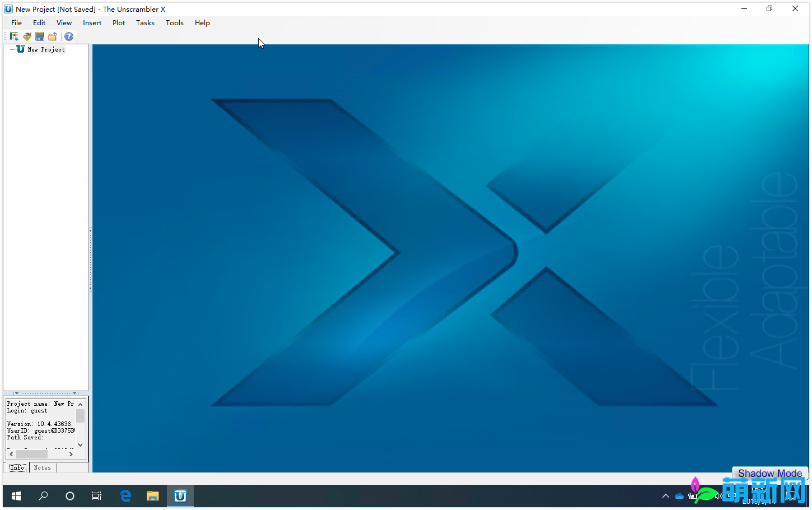Click right down-arrow on info panel splitter
Image resolution: width=812 pixels, height=510 pixels.
click(74, 393)
